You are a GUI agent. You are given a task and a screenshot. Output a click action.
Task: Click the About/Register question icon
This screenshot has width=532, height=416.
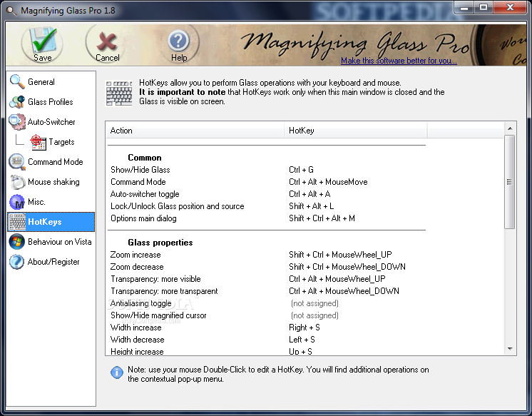pyautogui.click(x=17, y=262)
